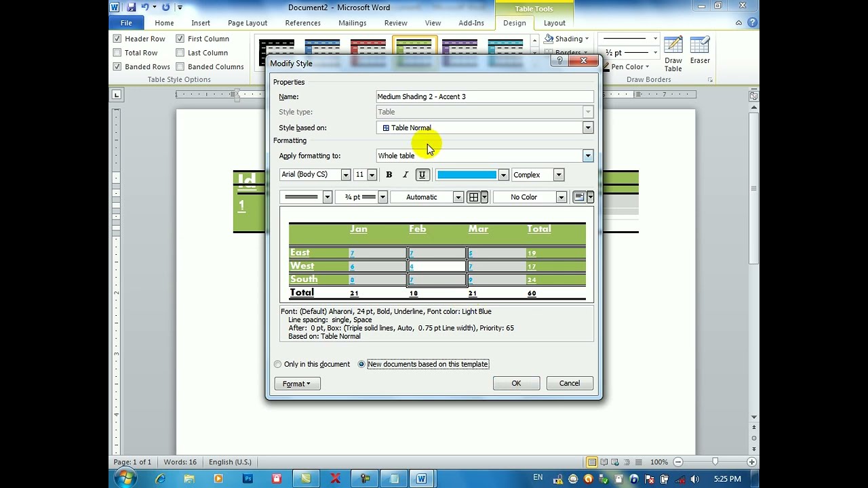This screenshot has height=488, width=868.
Task: Open the Format button menu
Action: coord(297,384)
